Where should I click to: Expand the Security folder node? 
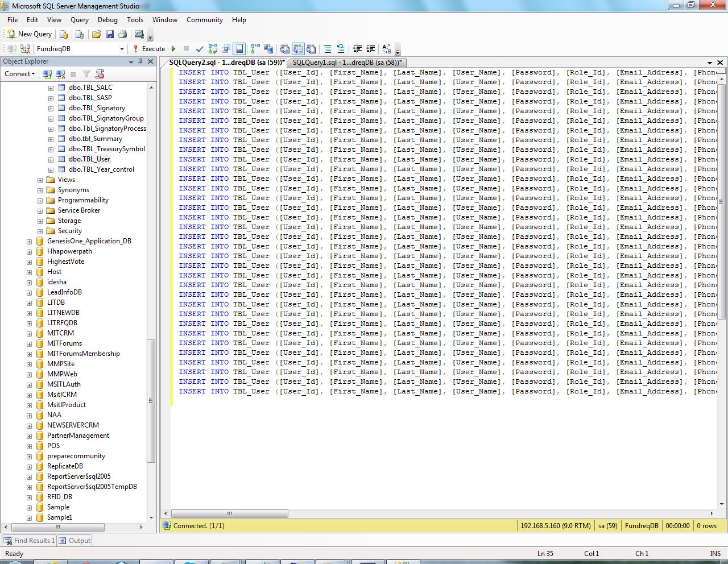point(40,231)
